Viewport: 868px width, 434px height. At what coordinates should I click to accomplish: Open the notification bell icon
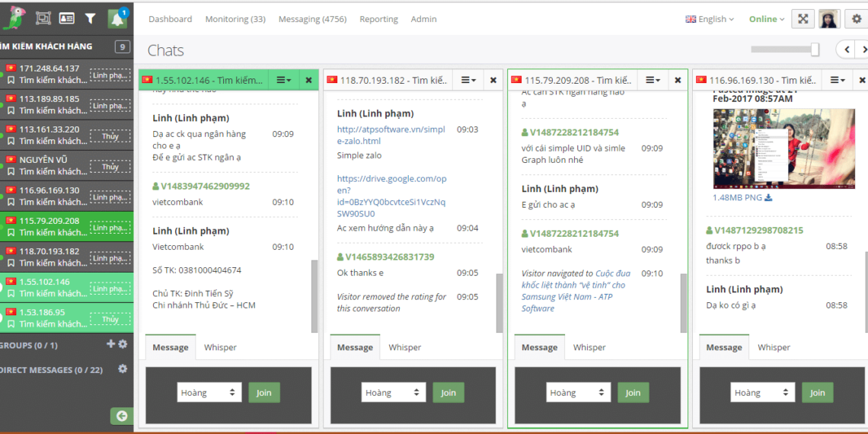pos(116,18)
